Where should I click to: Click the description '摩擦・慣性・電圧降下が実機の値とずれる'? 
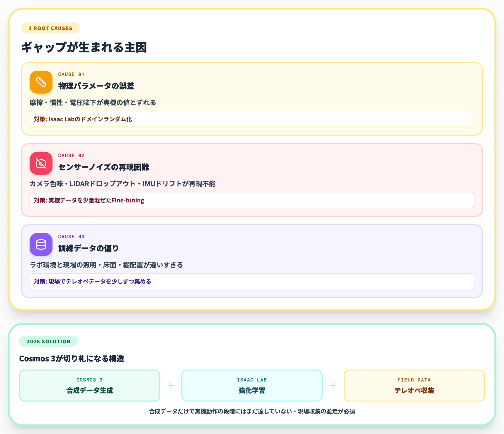coord(93,103)
